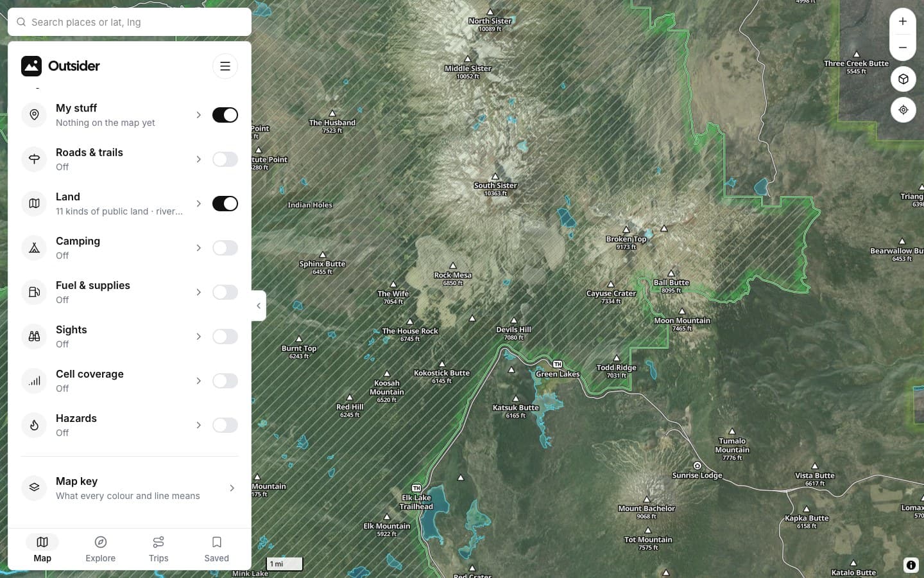Expand Cell coverage options chevron
Image resolution: width=924 pixels, height=578 pixels.
[x=198, y=381]
